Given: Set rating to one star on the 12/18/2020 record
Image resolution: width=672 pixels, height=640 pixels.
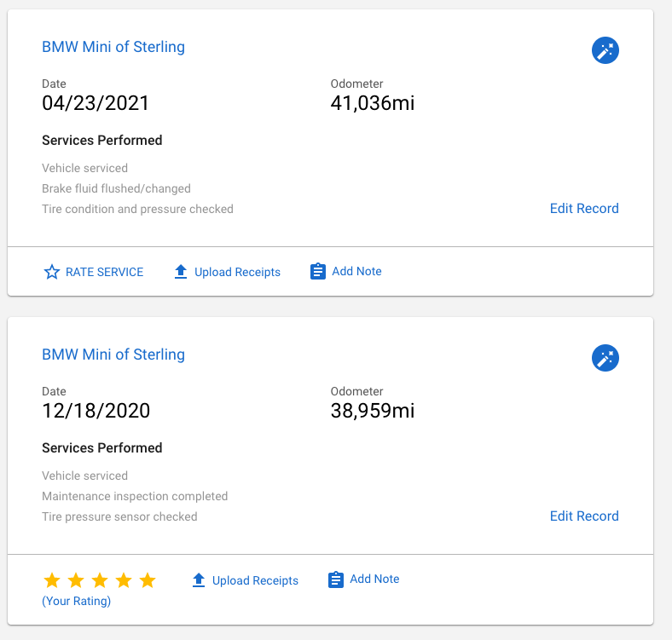Looking at the screenshot, I should tap(52, 580).
